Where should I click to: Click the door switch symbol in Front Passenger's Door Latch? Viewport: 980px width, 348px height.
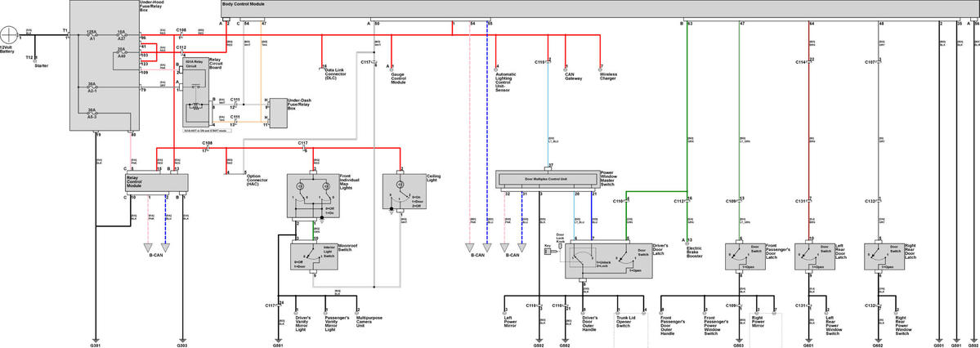click(x=738, y=257)
